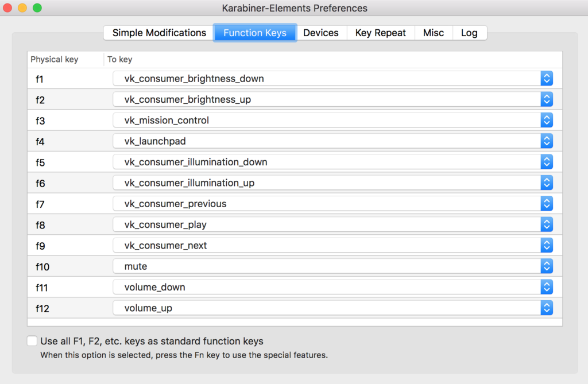Open the Devices tab
Screen dimensions: 588x384
[x=320, y=33]
